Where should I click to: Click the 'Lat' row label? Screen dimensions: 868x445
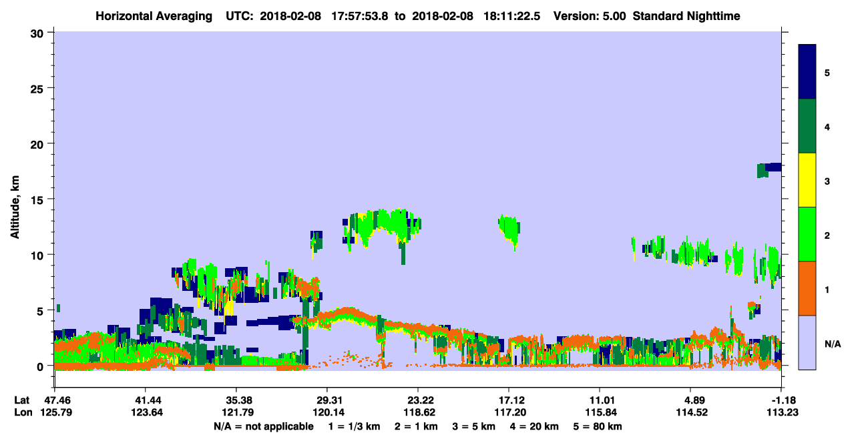(x=22, y=400)
